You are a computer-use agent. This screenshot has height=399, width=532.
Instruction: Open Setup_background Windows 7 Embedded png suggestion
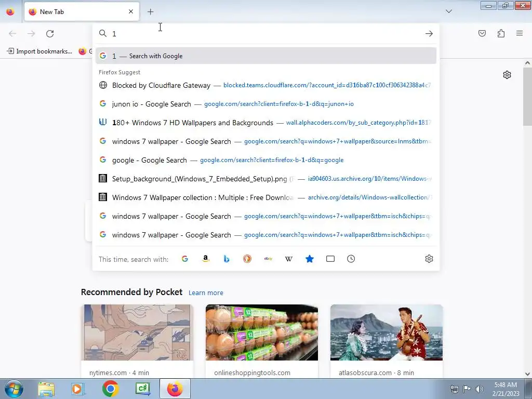(266, 179)
